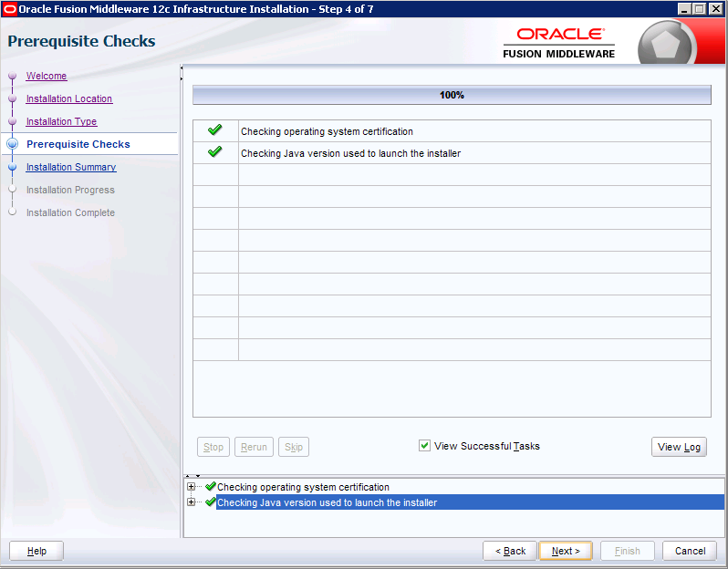Click the Welcome step bullet in the sidebar
Viewport: 728px width, 569px height.
pyautogui.click(x=13, y=76)
